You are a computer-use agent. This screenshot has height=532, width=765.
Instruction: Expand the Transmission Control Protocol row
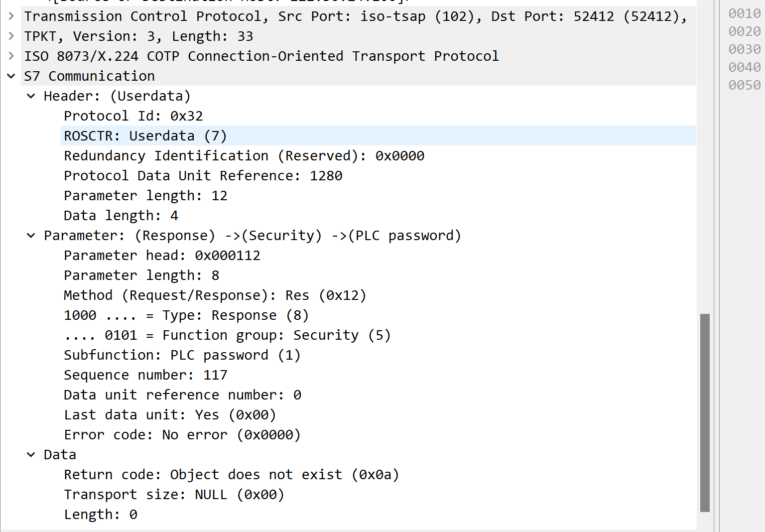point(11,16)
